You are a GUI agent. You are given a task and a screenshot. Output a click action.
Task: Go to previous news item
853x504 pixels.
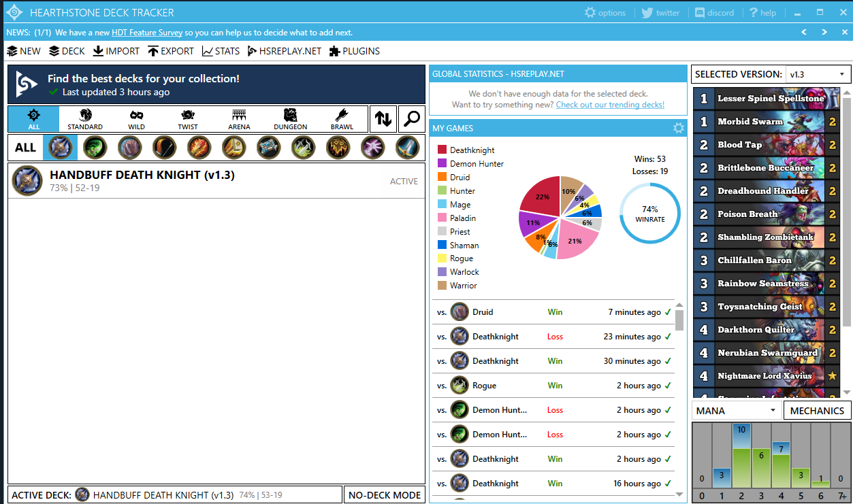coord(804,32)
